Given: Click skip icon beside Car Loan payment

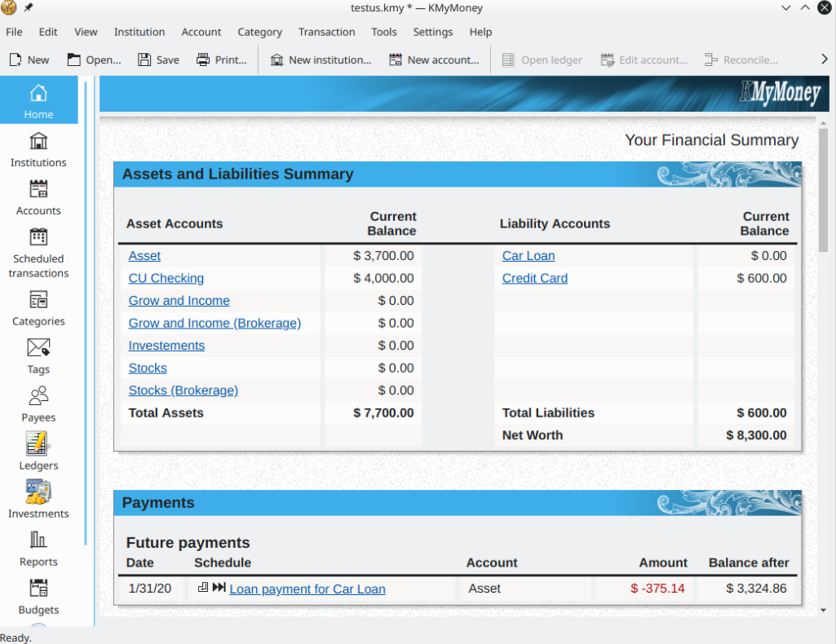Looking at the screenshot, I should (219, 588).
